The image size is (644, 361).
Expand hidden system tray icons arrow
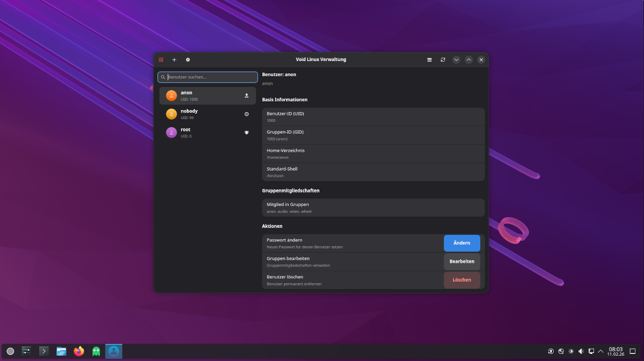pos(601,351)
